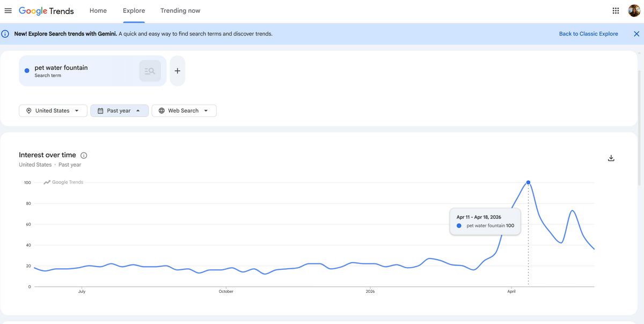Add a comparison term with plus button
The height and width of the screenshot is (324, 644).
(x=178, y=71)
